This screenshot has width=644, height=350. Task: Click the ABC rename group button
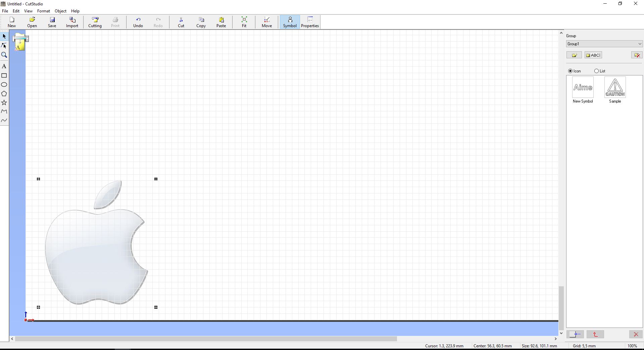(593, 55)
